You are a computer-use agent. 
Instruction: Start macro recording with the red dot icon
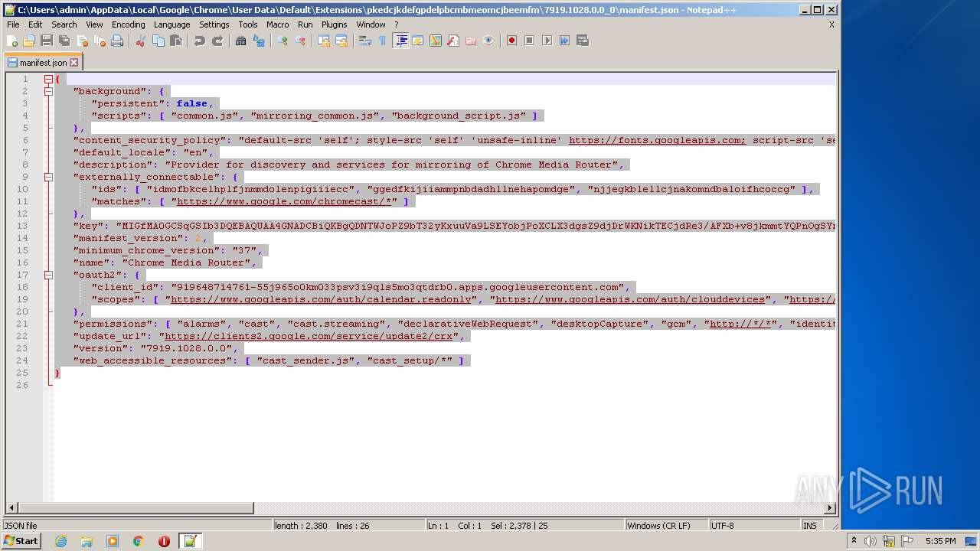511,41
